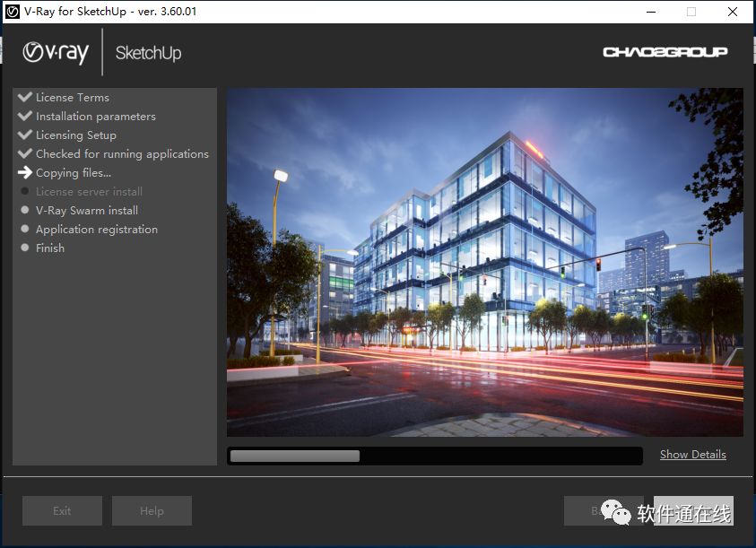The height and width of the screenshot is (548, 756).
Task: Click the V-Ray logo in header
Action: [x=56, y=53]
